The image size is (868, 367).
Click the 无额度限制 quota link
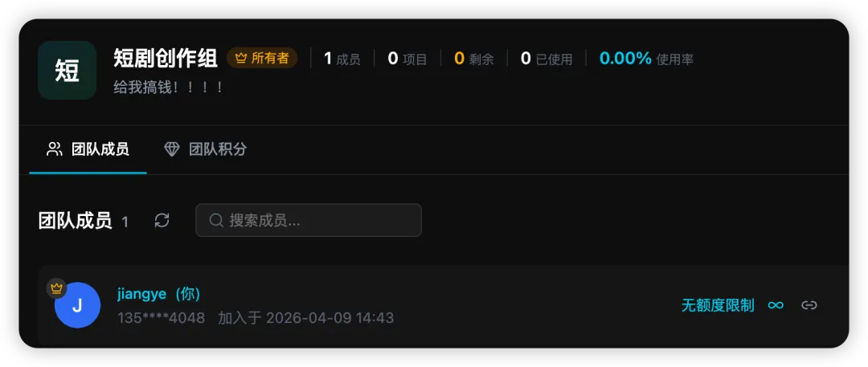pyautogui.click(x=718, y=305)
